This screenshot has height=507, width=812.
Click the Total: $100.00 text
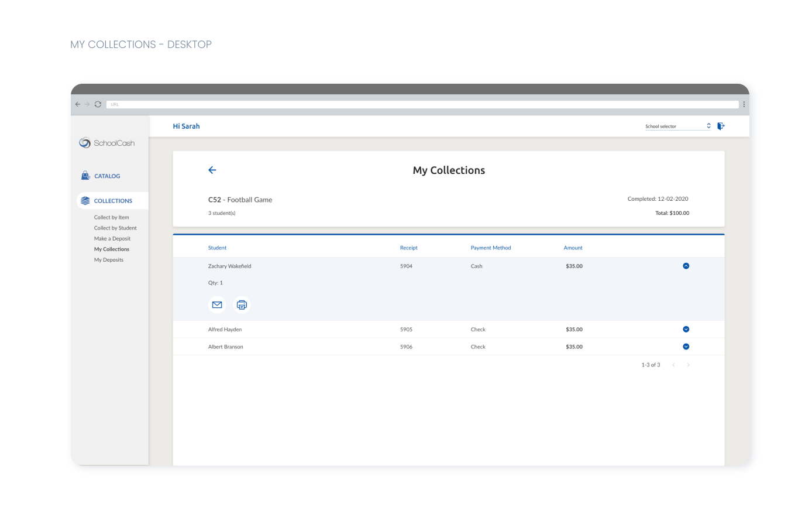tap(672, 213)
